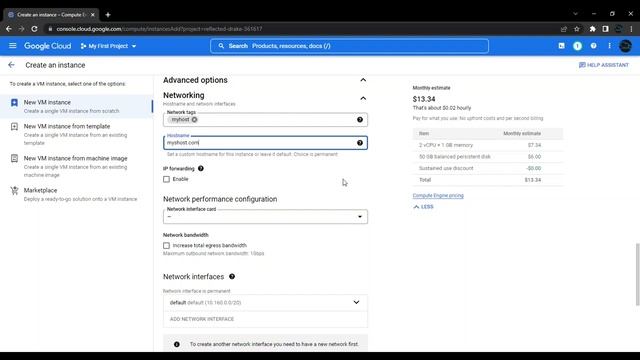Click the Network tags input field
This screenshot has height=360, width=640.
coord(265,120)
